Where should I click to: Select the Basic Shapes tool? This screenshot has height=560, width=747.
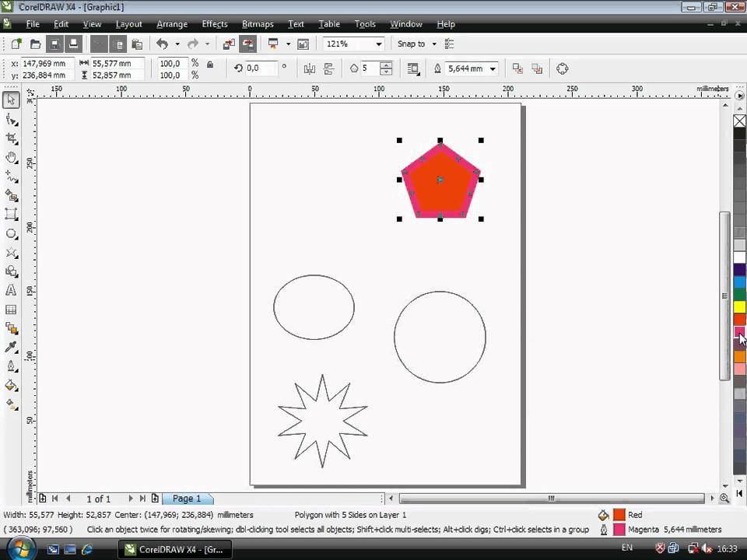11,271
